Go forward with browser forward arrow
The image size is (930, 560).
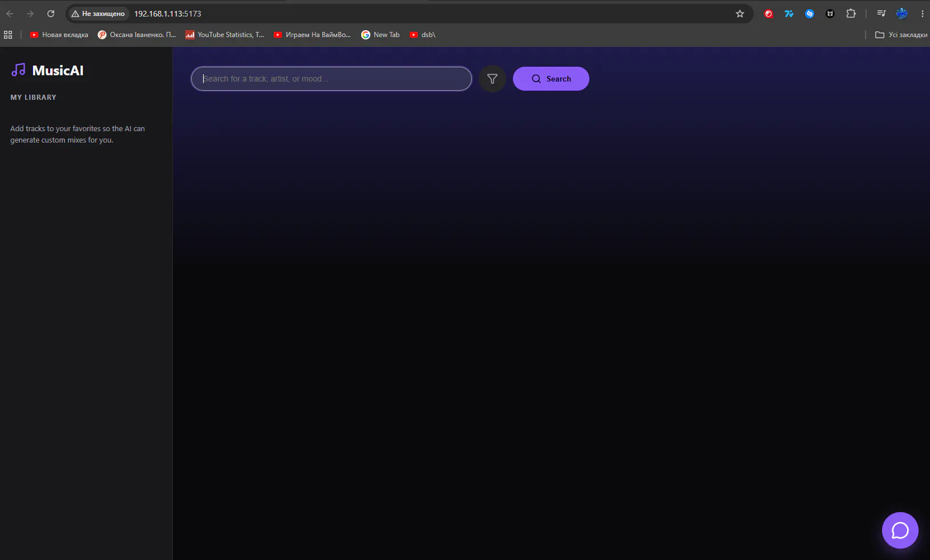click(x=30, y=14)
